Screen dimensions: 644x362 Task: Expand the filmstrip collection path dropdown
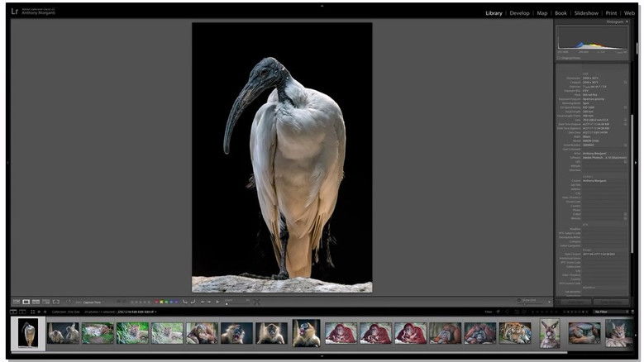pos(155,312)
